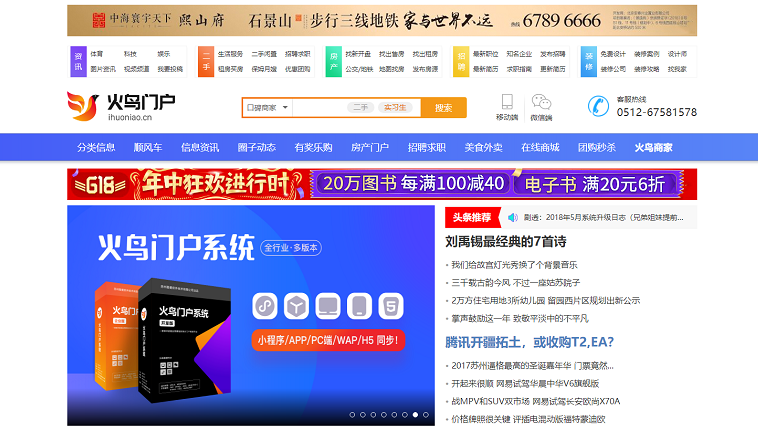Click the blue 装修 category block

[589, 61]
